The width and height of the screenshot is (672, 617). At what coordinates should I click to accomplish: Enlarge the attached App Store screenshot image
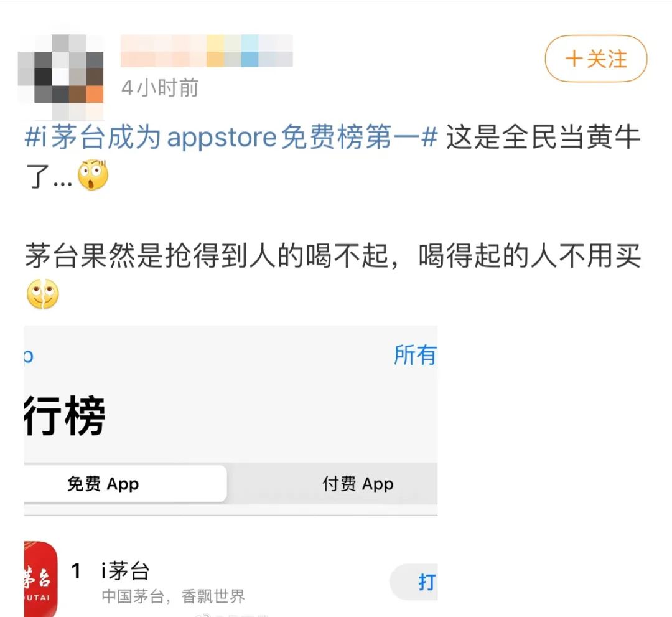point(231,471)
